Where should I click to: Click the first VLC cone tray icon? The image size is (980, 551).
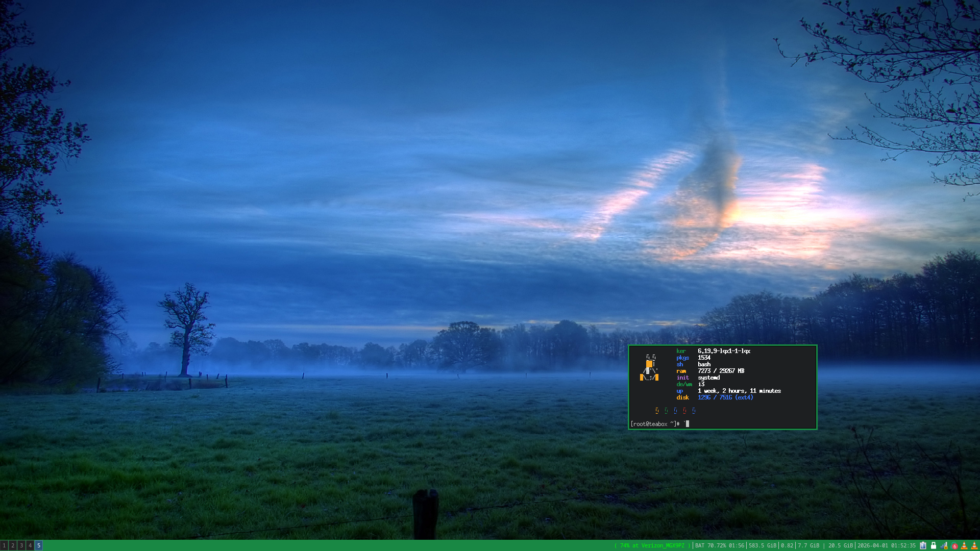pos(964,545)
